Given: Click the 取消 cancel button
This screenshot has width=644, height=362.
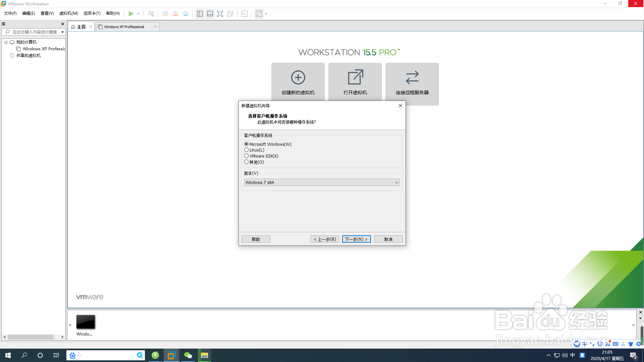Looking at the screenshot, I should (x=388, y=239).
